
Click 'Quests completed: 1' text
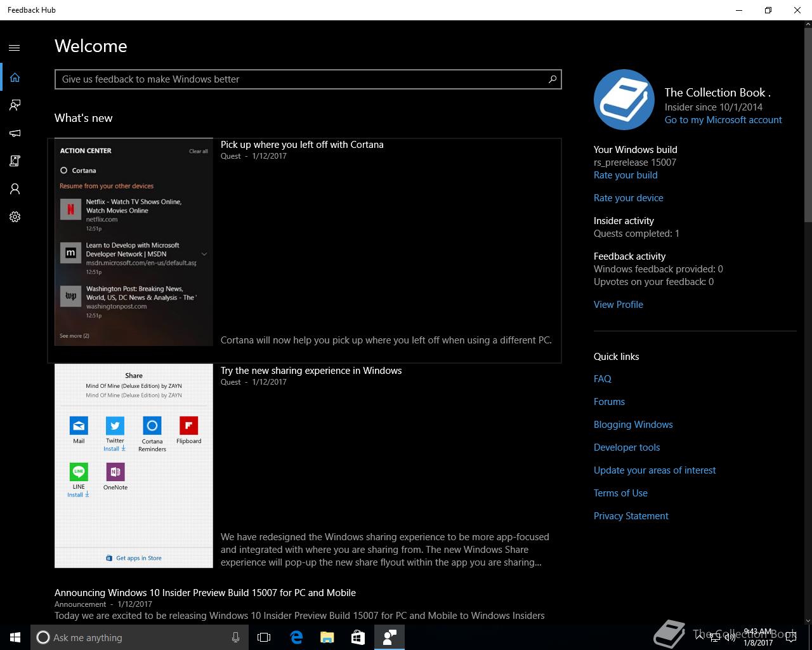click(636, 234)
